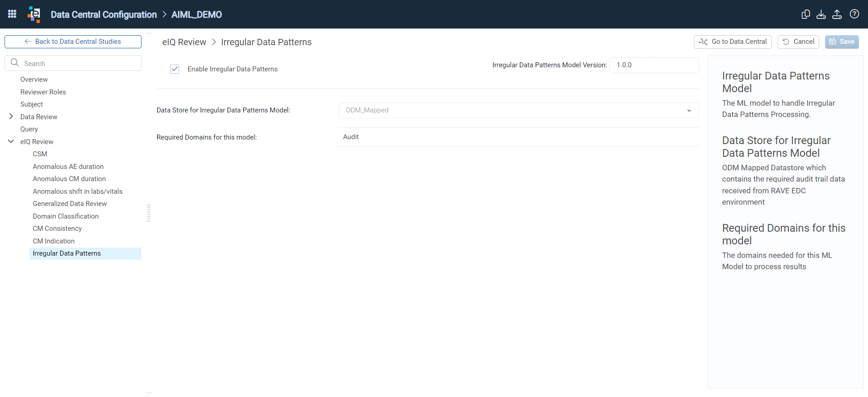This screenshot has width=868, height=397.
Task: Select Query in the sidebar
Action: [29, 129]
